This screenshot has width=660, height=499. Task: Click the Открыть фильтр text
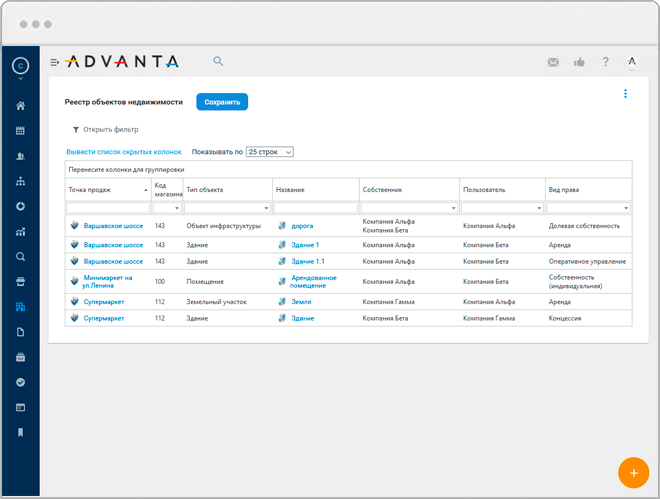click(x=111, y=130)
